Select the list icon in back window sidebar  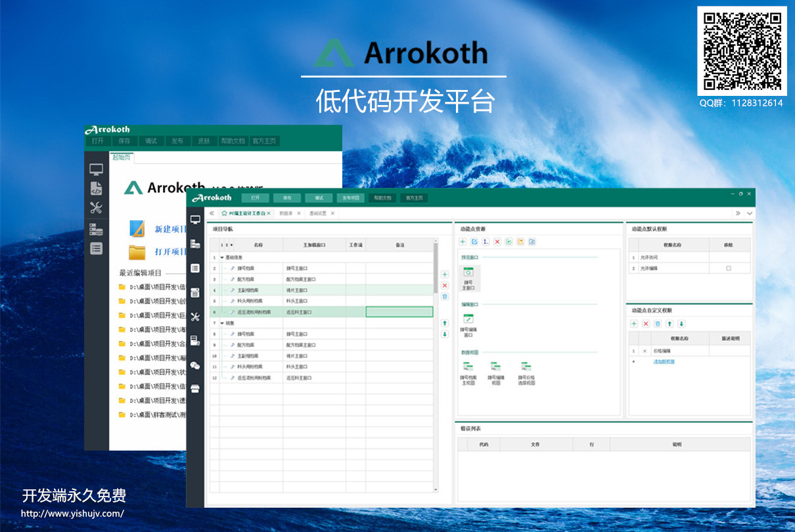click(x=96, y=248)
